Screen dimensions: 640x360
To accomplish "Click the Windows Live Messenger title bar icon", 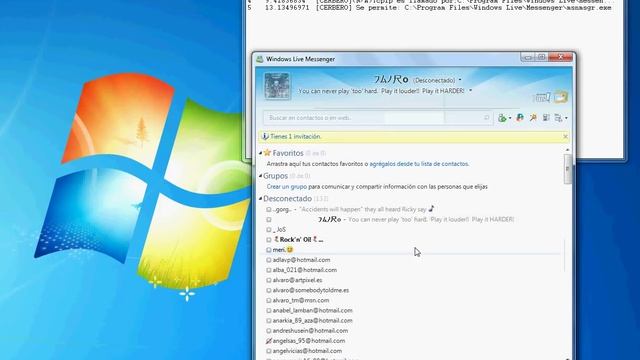I will coord(260,59).
